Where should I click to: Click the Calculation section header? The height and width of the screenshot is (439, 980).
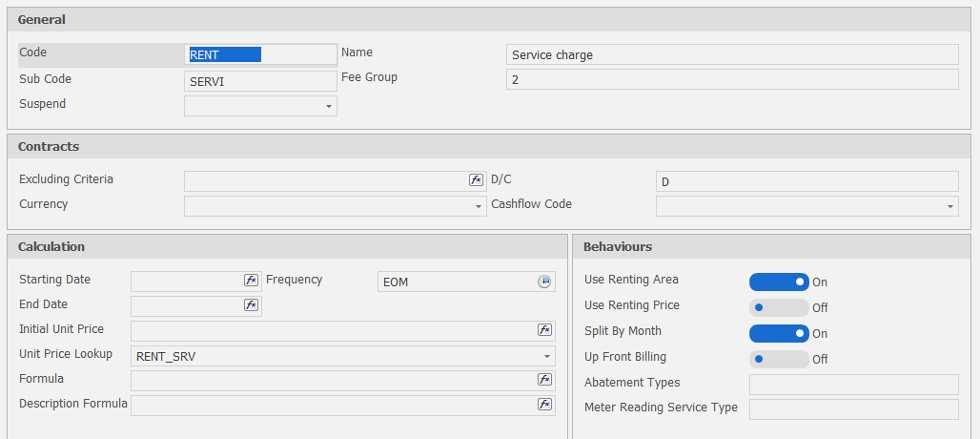288,246
